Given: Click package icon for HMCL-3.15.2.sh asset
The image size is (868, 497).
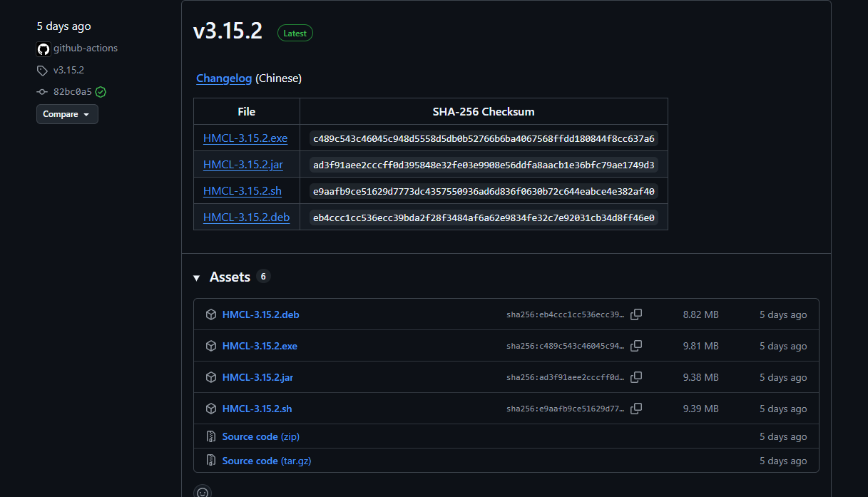Looking at the screenshot, I should tap(211, 409).
